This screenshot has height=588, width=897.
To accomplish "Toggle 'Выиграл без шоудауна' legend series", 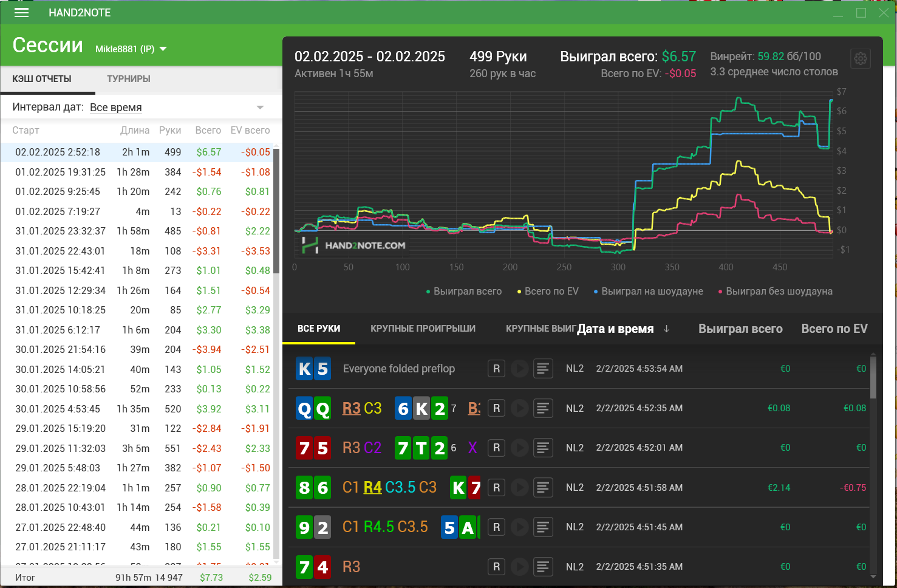I will coord(775,292).
